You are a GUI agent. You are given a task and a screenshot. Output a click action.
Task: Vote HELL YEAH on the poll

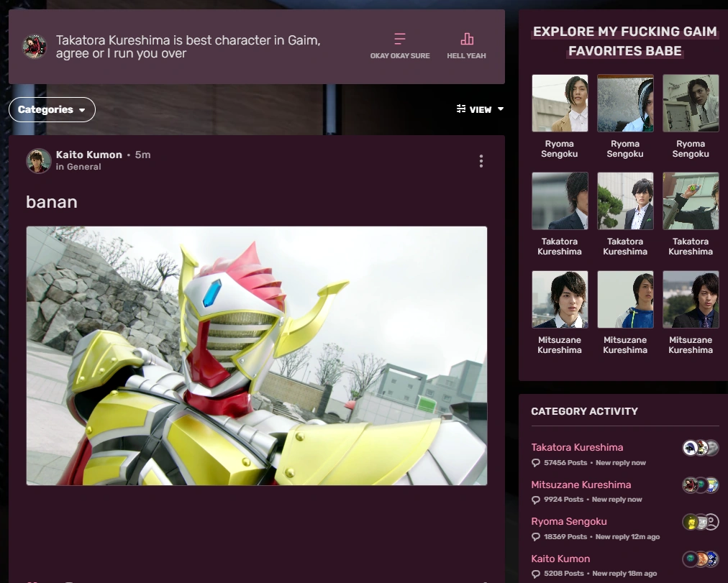[x=468, y=47]
